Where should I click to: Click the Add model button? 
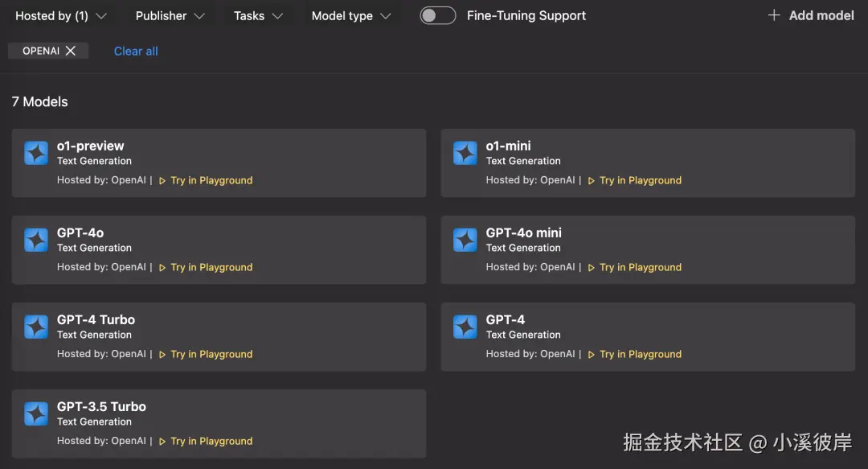point(811,15)
